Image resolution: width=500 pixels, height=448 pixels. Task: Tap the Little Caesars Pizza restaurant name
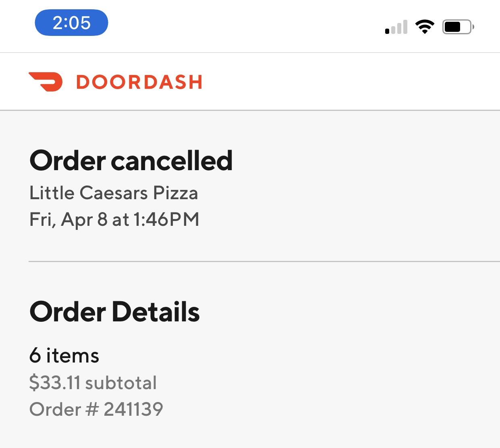click(114, 193)
